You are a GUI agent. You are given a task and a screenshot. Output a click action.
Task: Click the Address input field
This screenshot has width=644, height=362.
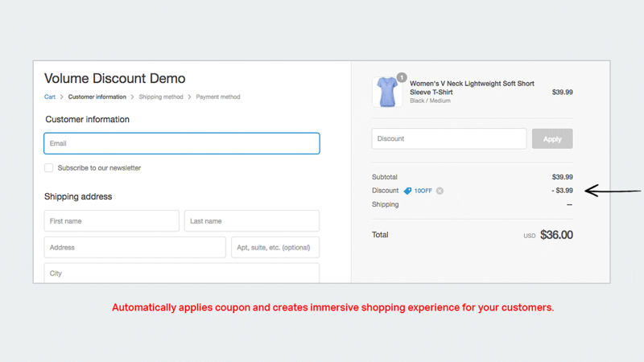135,248
